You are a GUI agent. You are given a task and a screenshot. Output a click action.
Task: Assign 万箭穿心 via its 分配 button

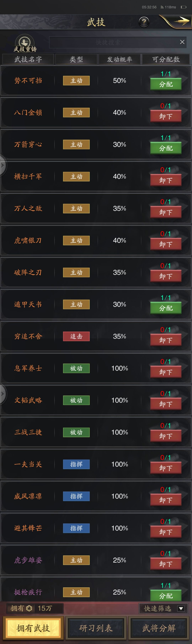tap(166, 148)
